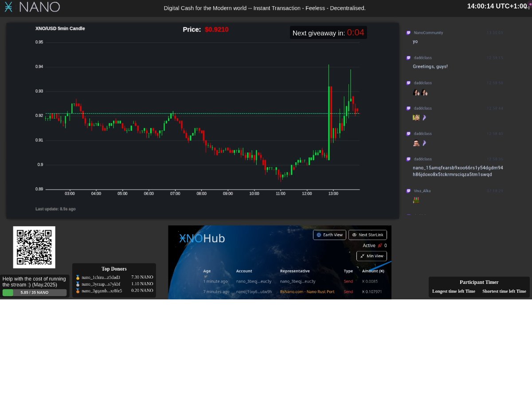Expand the Representative column header
532x407 pixels.
[x=295, y=271]
